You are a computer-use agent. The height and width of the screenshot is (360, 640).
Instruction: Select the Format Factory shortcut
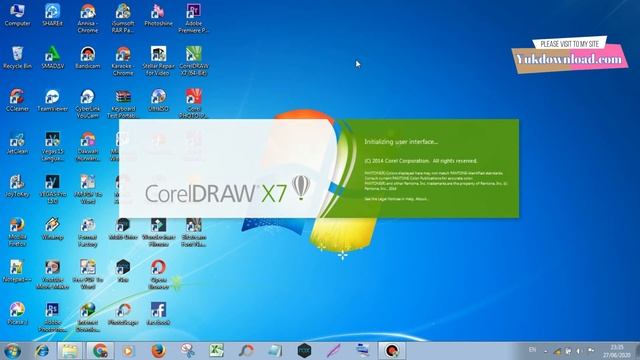coord(88,231)
